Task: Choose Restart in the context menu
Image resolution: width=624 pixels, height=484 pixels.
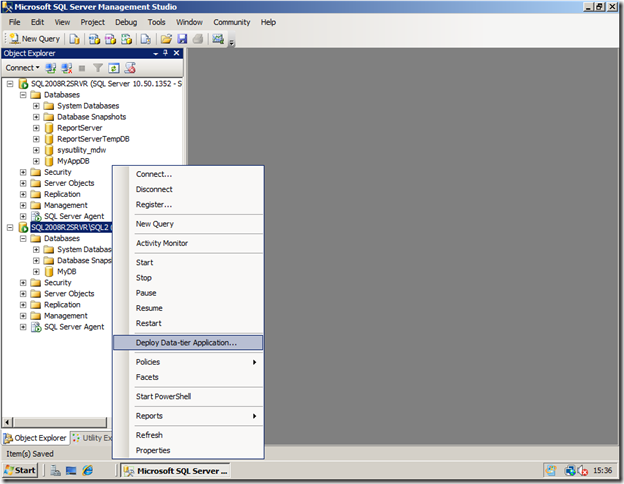Action: 188,323
